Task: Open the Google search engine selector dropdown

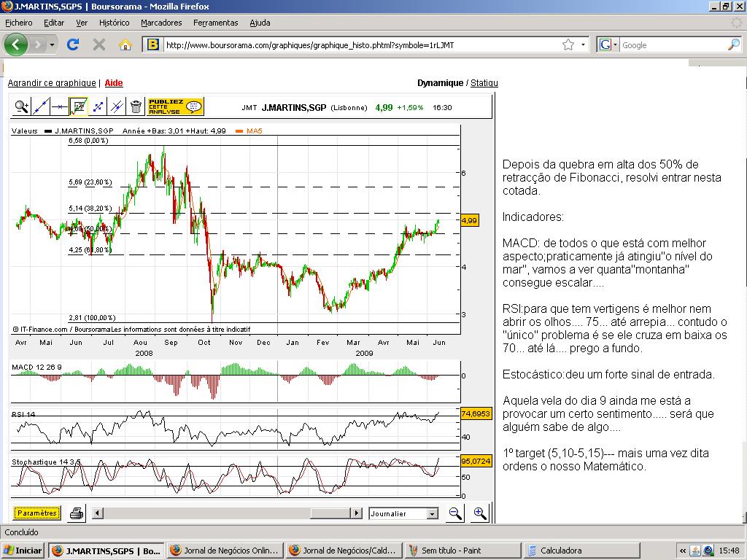Action: click(x=608, y=44)
